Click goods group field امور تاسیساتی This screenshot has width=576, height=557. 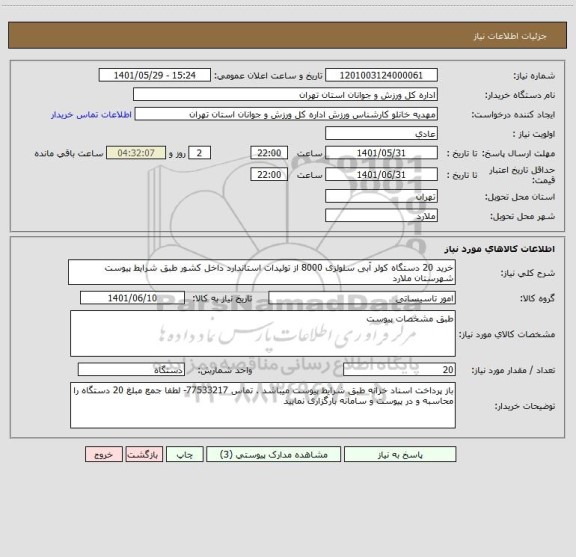coord(362,298)
